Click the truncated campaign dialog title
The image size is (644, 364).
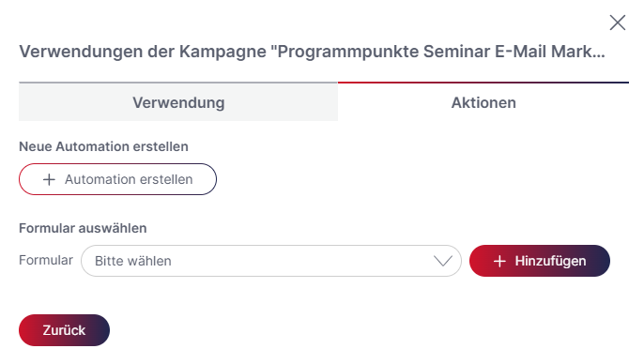(312, 52)
